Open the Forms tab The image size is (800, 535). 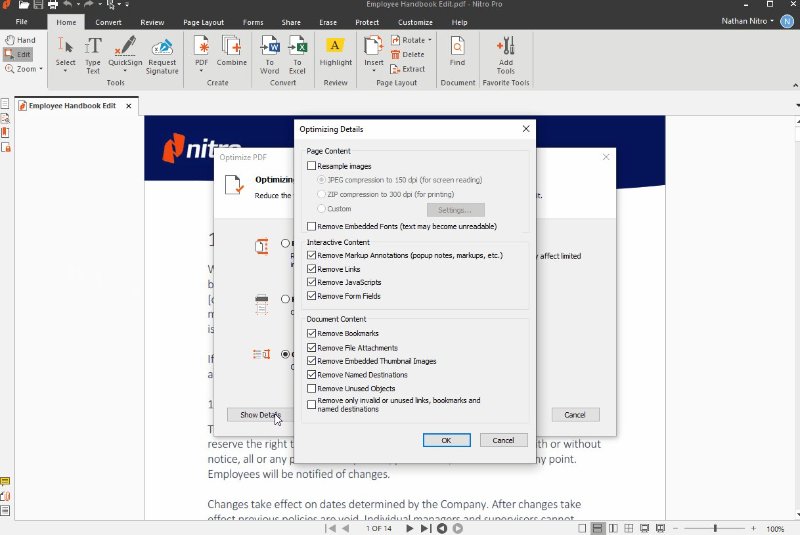[253, 22]
